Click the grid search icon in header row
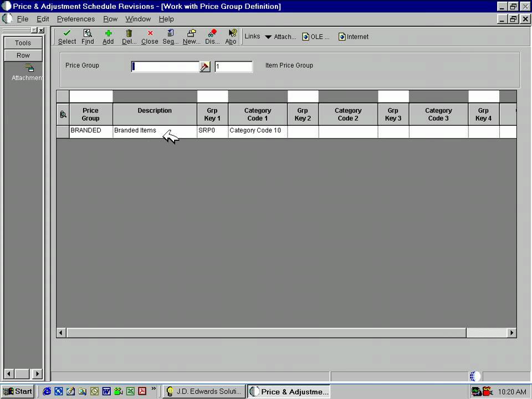Viewport: 532px width, 399px height. pos(63,114)
